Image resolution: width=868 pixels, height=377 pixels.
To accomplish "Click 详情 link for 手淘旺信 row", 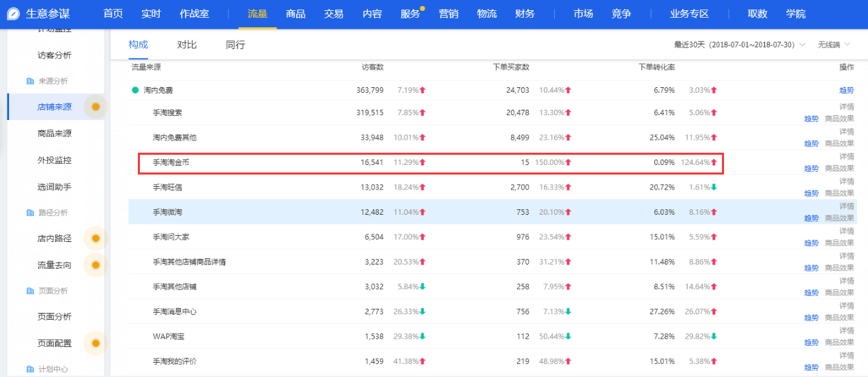I will click(847, 181).
